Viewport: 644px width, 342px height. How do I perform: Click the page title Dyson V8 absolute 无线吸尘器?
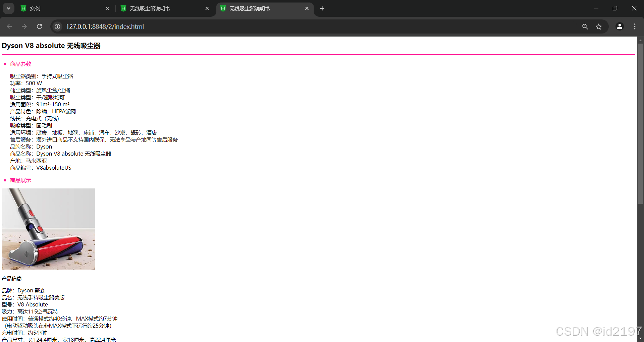click(x=51, y=46)
